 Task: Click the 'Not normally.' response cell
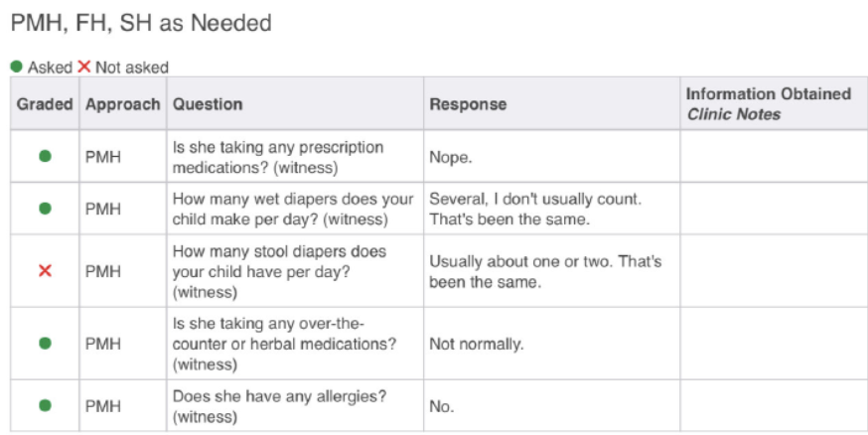(476, 345)
